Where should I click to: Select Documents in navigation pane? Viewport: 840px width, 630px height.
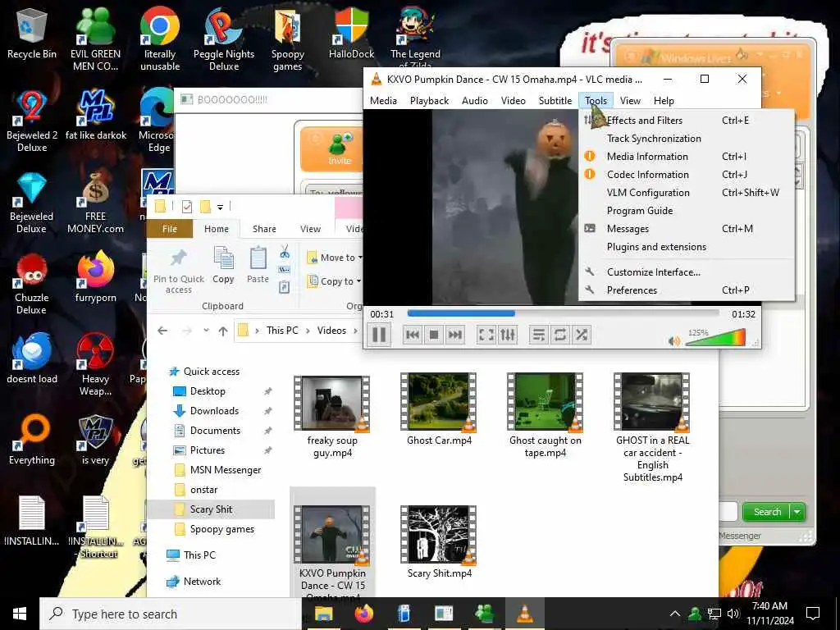tap(215, 431)
